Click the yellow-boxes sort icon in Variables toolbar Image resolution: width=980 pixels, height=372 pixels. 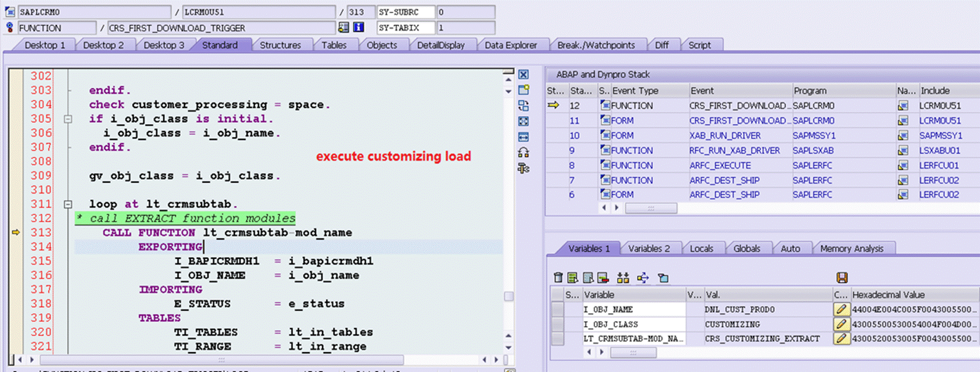623,277
